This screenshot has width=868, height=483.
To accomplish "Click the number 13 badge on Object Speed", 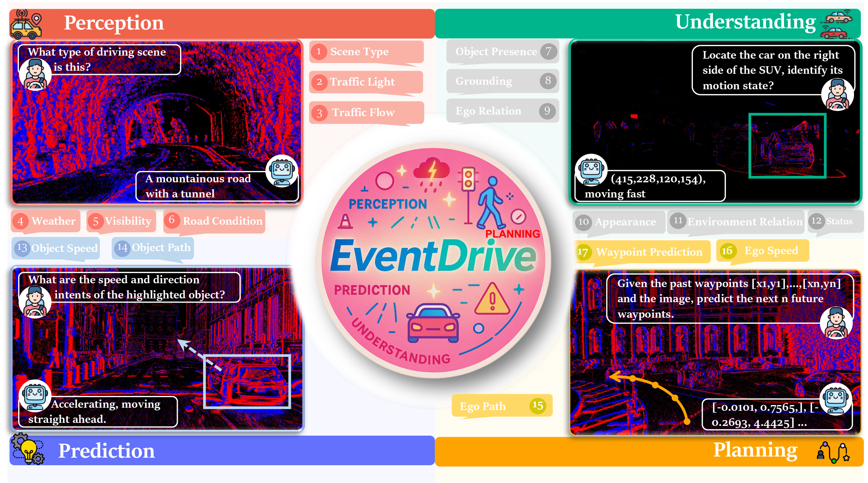I will tap(22, 248).
